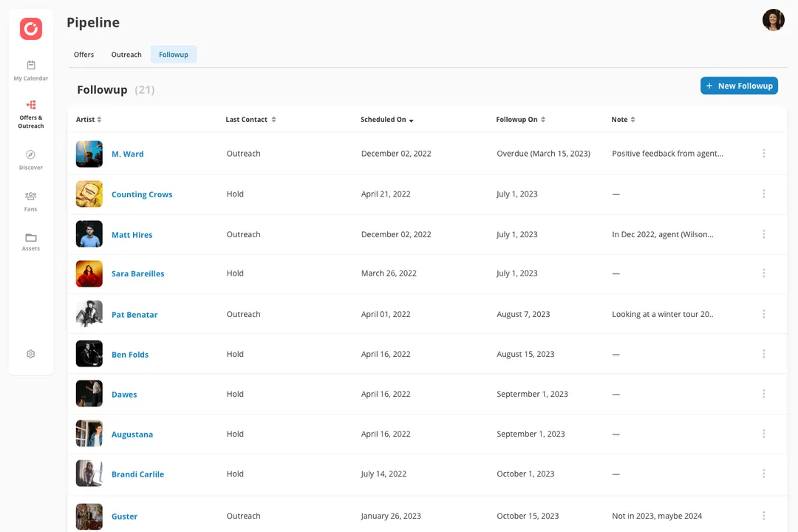Open row menu for Guster
Image resolution: width=798 pixels, height=532 pixels.
[x=763, y=516]
